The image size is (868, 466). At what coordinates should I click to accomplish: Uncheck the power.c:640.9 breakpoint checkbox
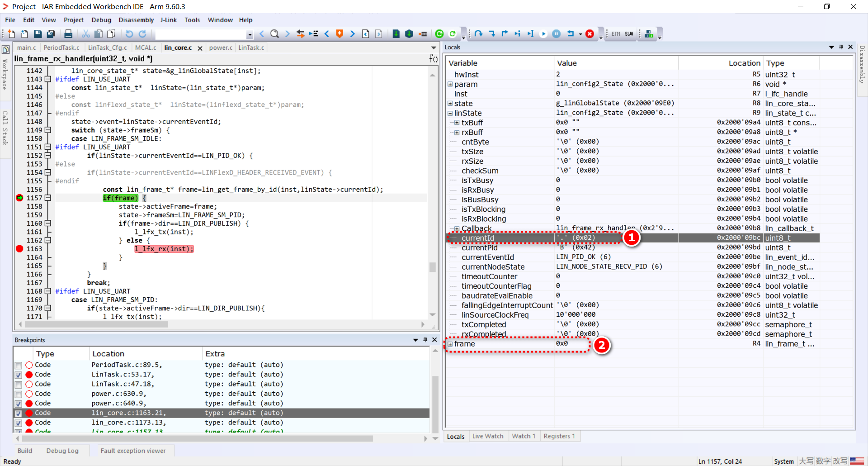click(x=19, y=404)
